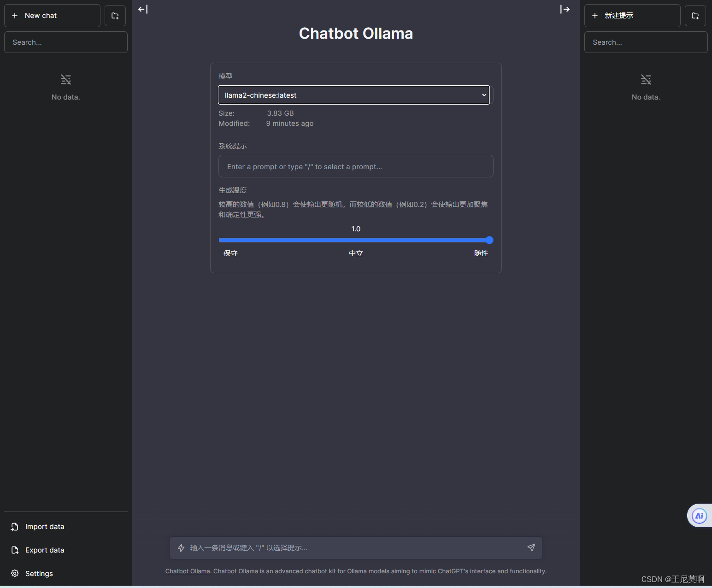Open the Chatbot Ollama footer link
Screen dimensions: 712x588
tap(188, 571)
